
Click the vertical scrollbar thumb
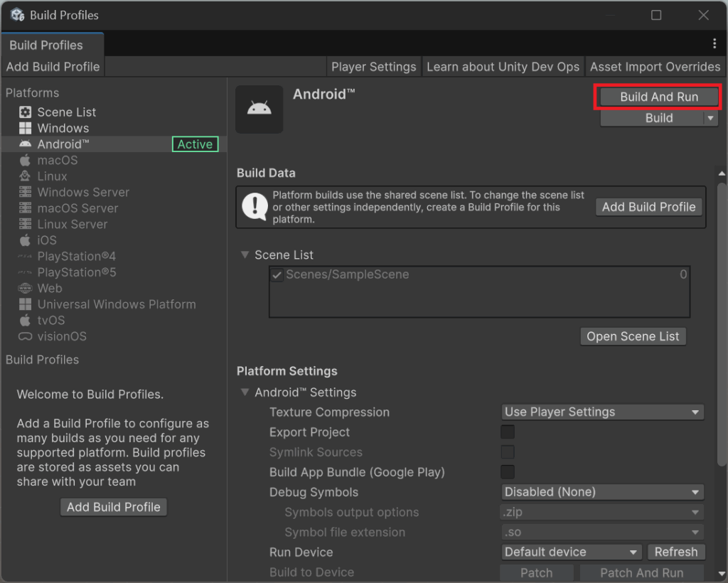click(x=722, y=324)
